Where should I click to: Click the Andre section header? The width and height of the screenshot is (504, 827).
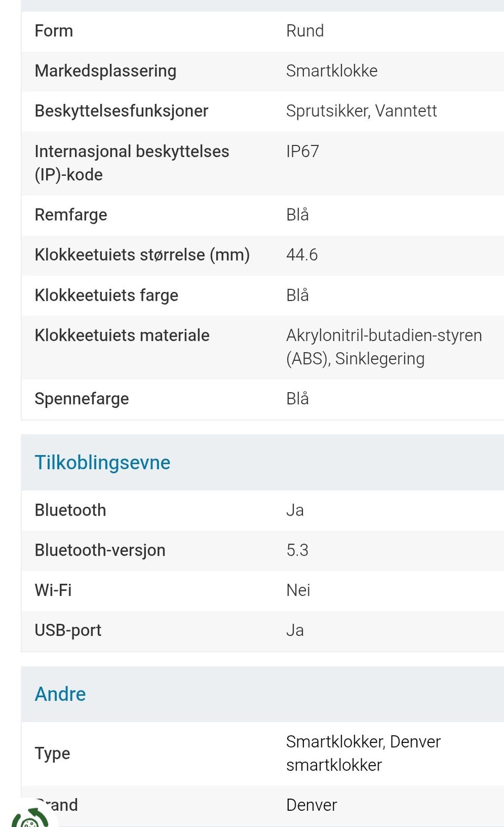coord(60,694)
